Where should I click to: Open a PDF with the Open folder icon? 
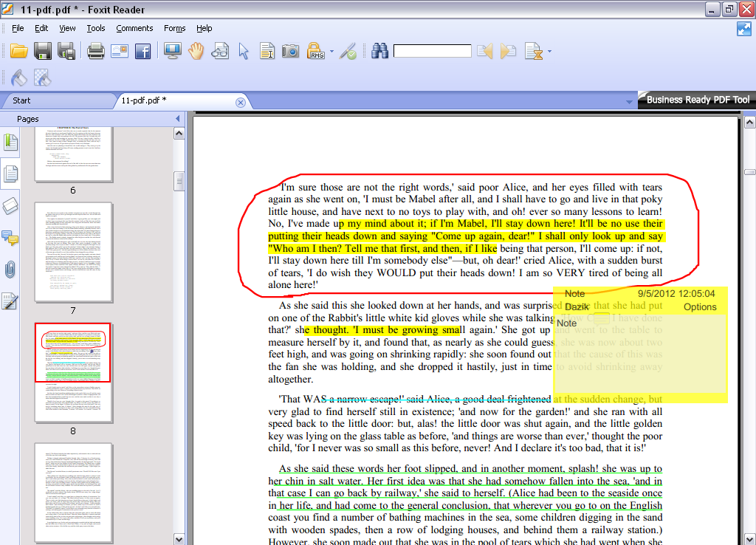(20, 51)
